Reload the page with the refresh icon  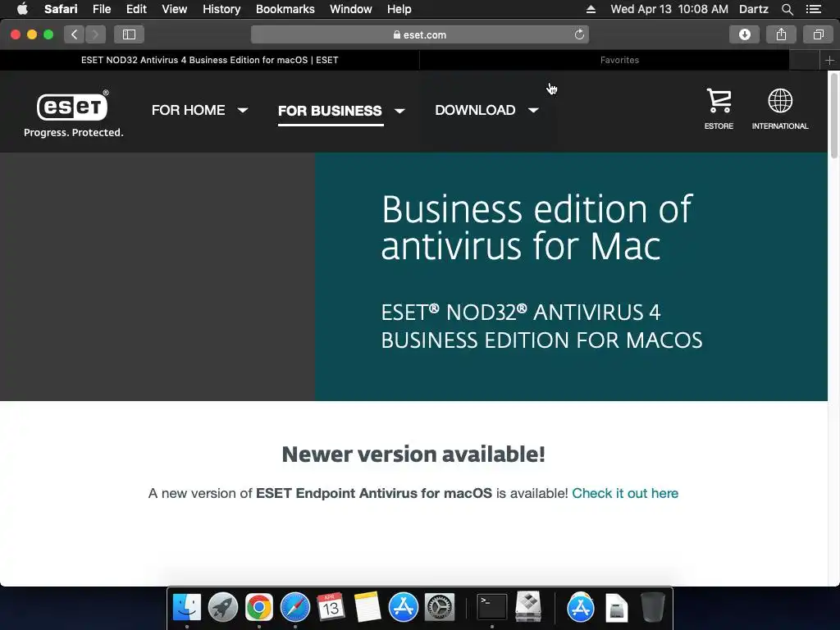pos(579,34)
